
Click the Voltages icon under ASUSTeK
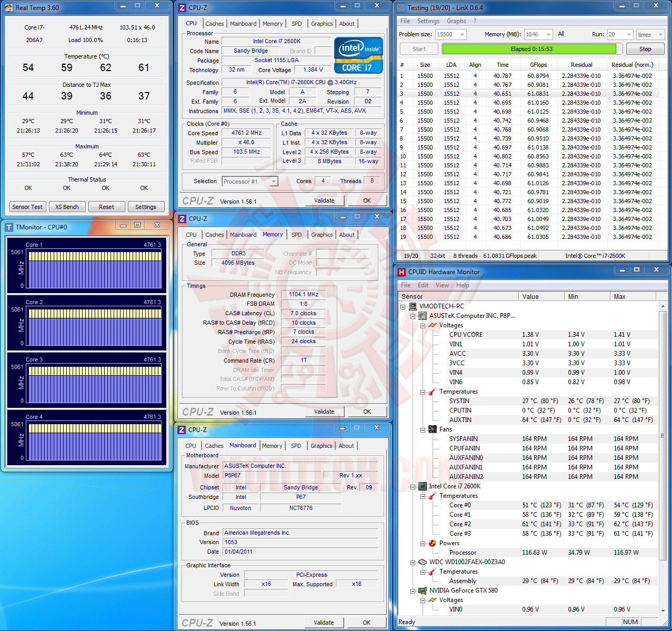433,325
